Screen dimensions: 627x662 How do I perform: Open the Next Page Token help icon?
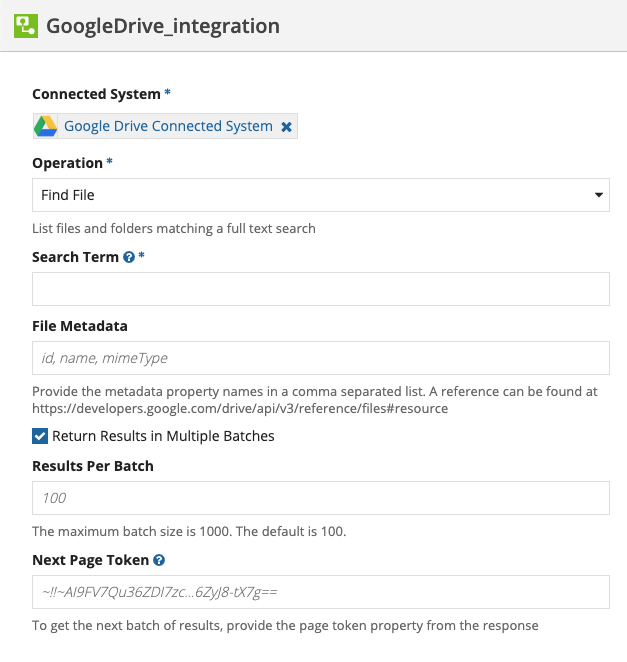[x=159, y=560]
